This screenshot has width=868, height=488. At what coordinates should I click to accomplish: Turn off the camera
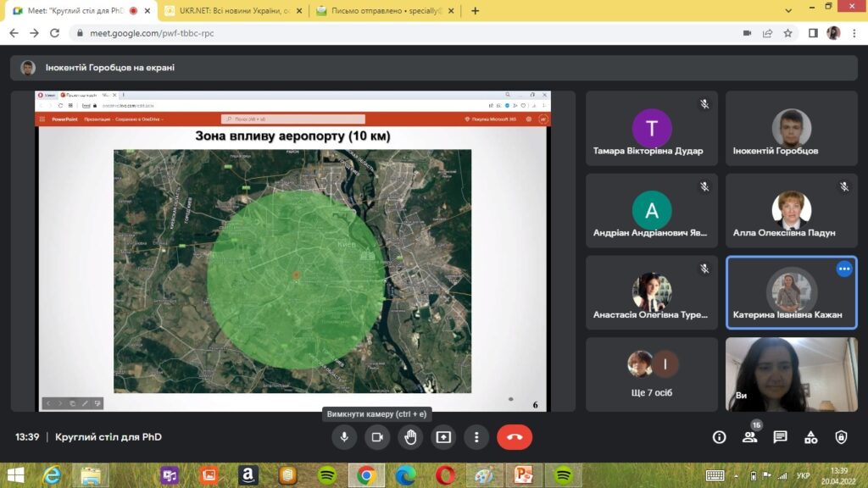pos(377,437)
